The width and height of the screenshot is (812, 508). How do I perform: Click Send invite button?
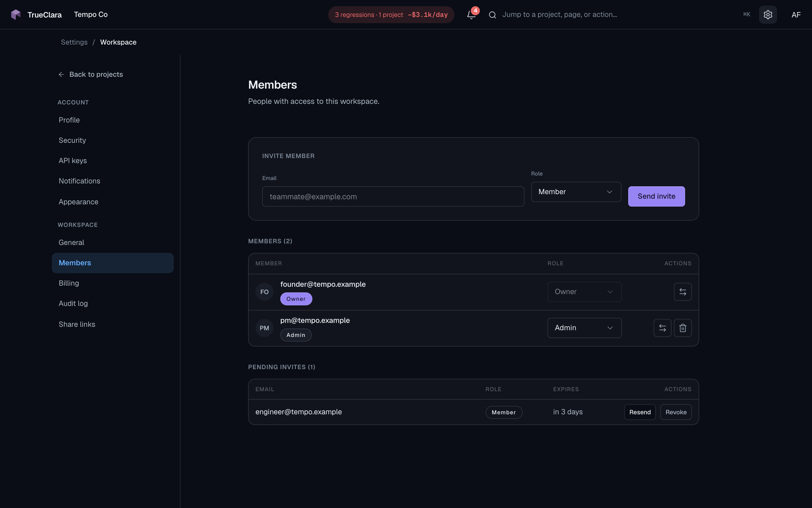coord(656,196)
